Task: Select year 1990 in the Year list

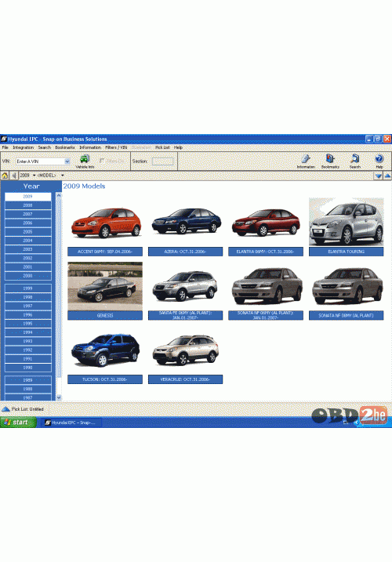Action: [x=28, y=368]
